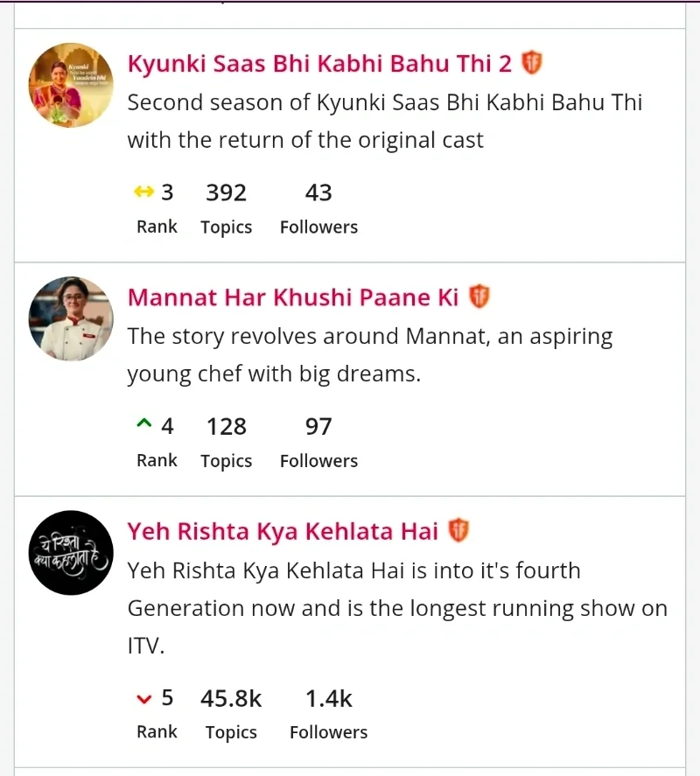
Task: Click yellow unchanged-rank arrow icon for rank 3
Action: click(x=144, y=192)
